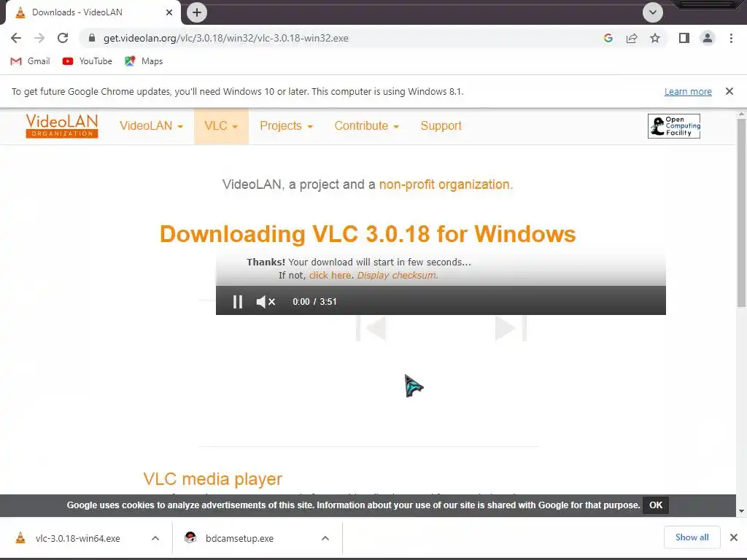
Task: Open the Maps bookmark
Action: pyautogui.click(x=144, y=61)
